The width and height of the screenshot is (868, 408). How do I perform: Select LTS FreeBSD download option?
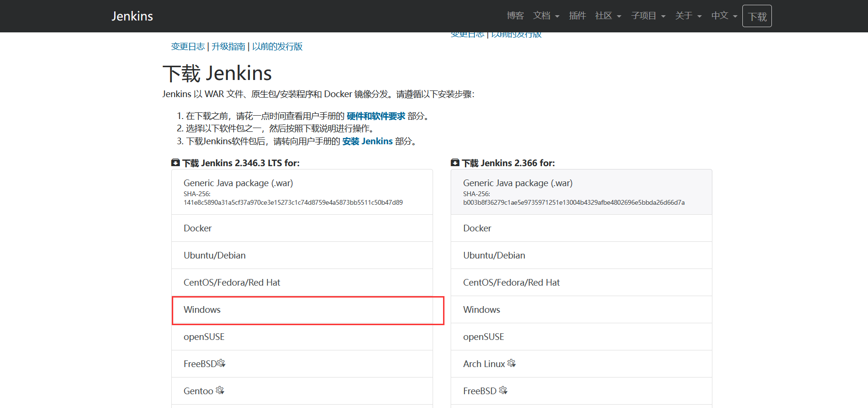[302, 364]
